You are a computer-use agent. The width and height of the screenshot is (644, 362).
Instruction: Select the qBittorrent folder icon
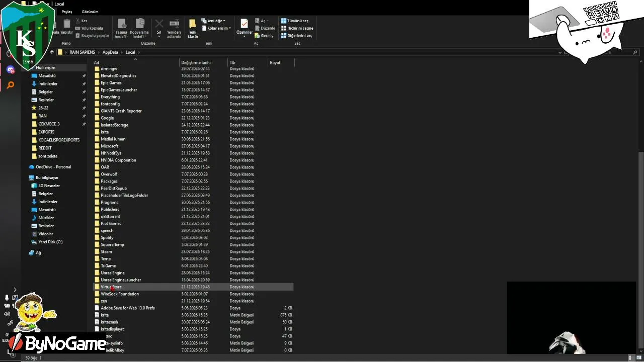pyautogui.click(x=97, y=217)
